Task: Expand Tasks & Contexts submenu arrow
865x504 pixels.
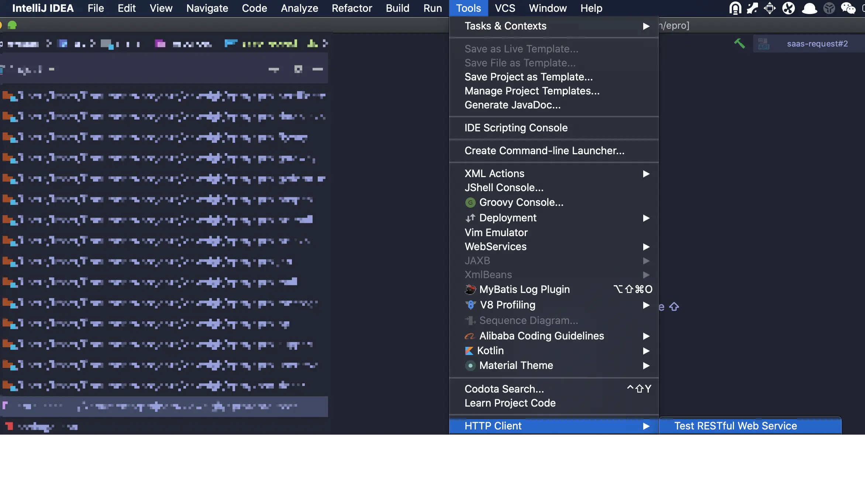Action: tap(646, 26)
